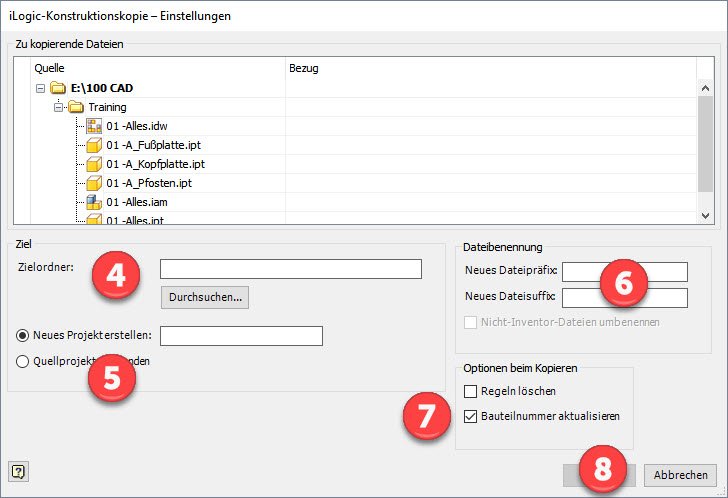Enable the Regeln löschen checkbox

471,391
